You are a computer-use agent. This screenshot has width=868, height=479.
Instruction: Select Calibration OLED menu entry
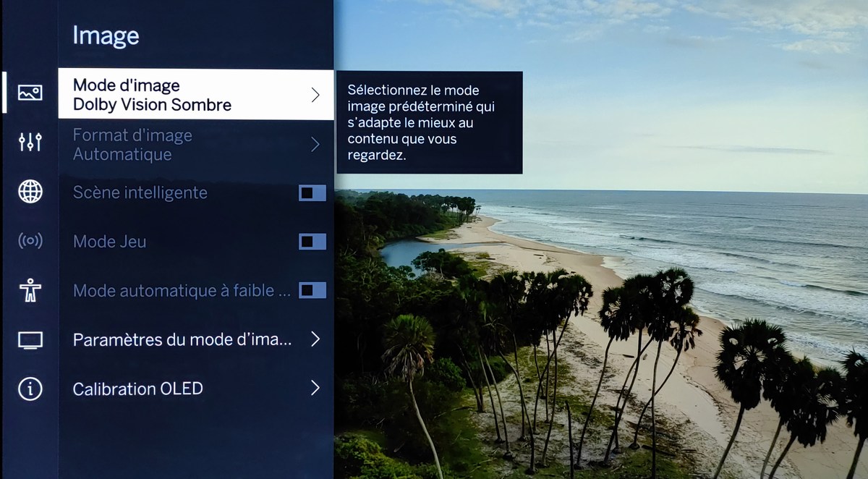pos(196,389)
